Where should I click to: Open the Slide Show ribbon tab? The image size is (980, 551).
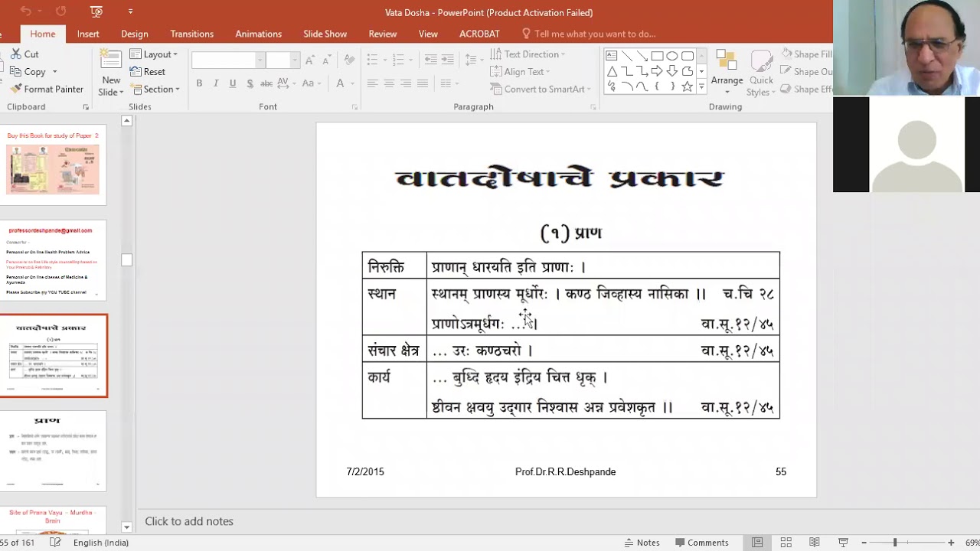click(325, 34)
